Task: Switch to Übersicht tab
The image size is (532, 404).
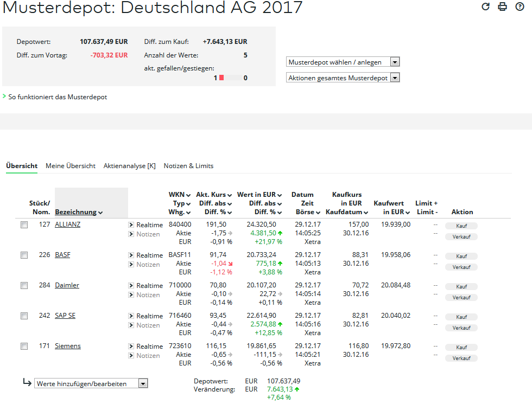Action: click(x=22, y=166)
